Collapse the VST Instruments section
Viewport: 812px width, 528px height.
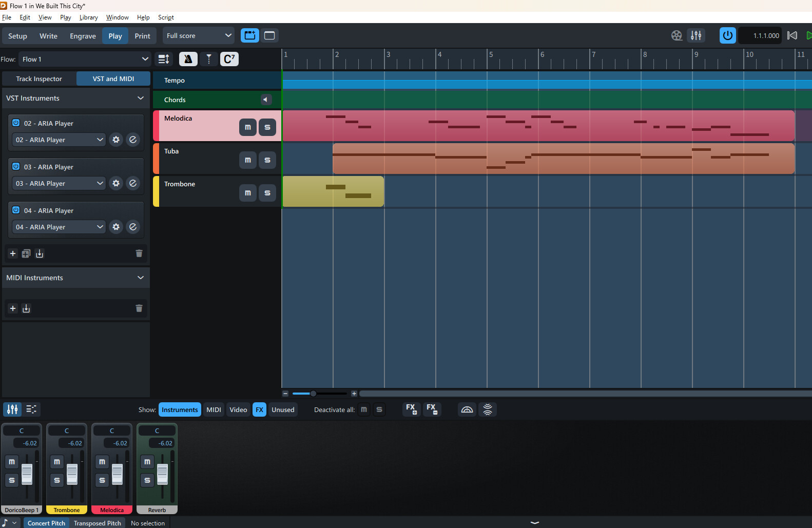tap(141, 98)
